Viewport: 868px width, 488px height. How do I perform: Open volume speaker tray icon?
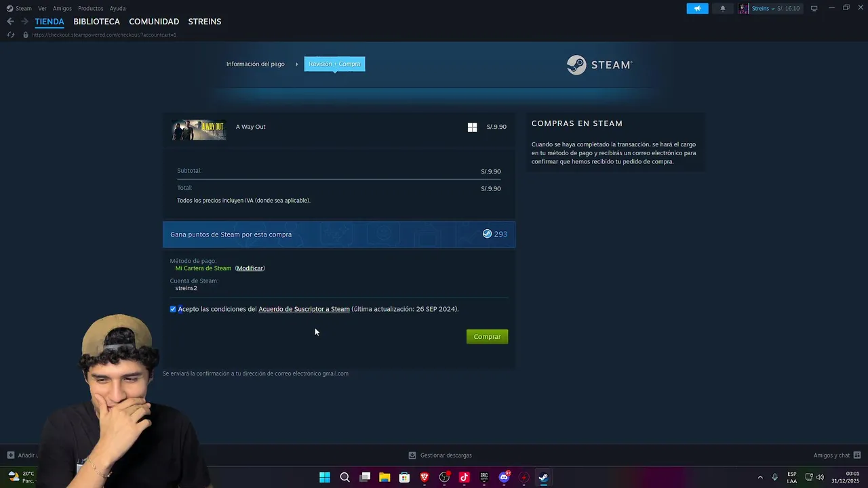coord(820,477)
